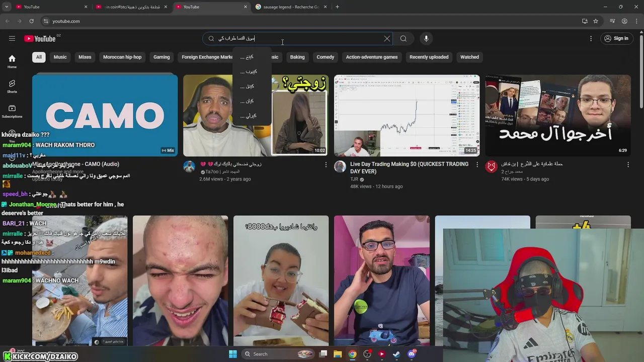
Task: Open a new browser tab
Action: pos(337,7)
